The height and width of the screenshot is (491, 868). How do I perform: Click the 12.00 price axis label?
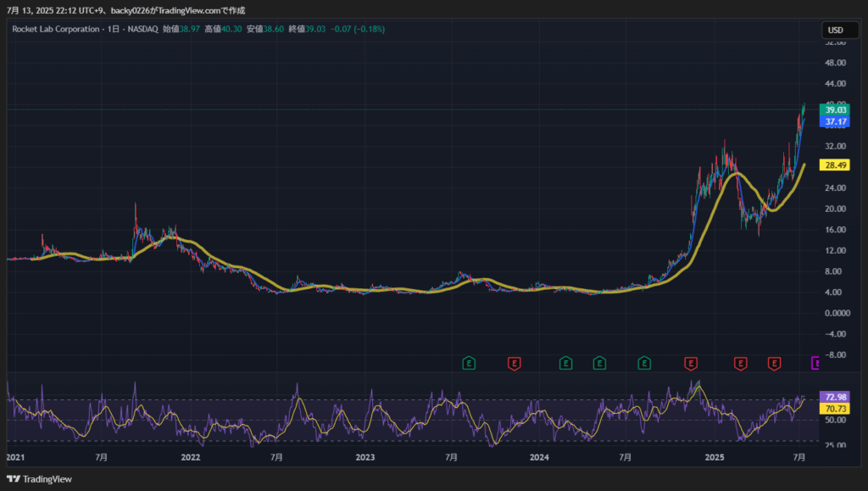coord(835,250)
